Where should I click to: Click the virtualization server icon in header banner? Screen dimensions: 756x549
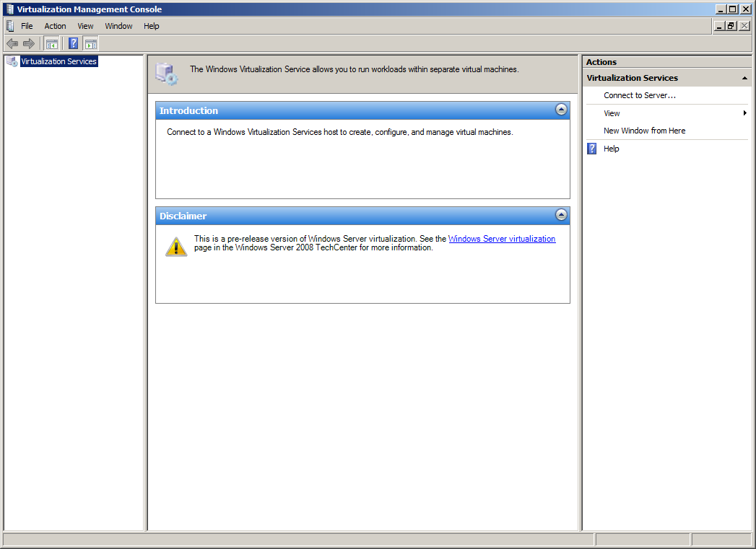pos(166,74)
